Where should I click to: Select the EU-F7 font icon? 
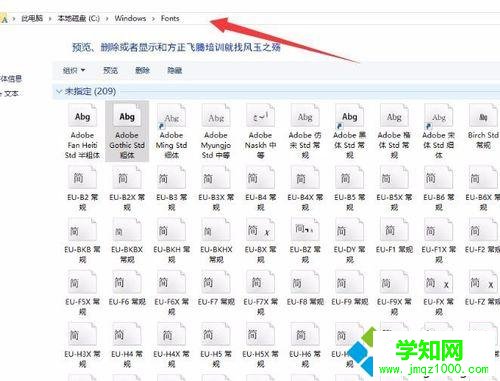pos(216,282)
